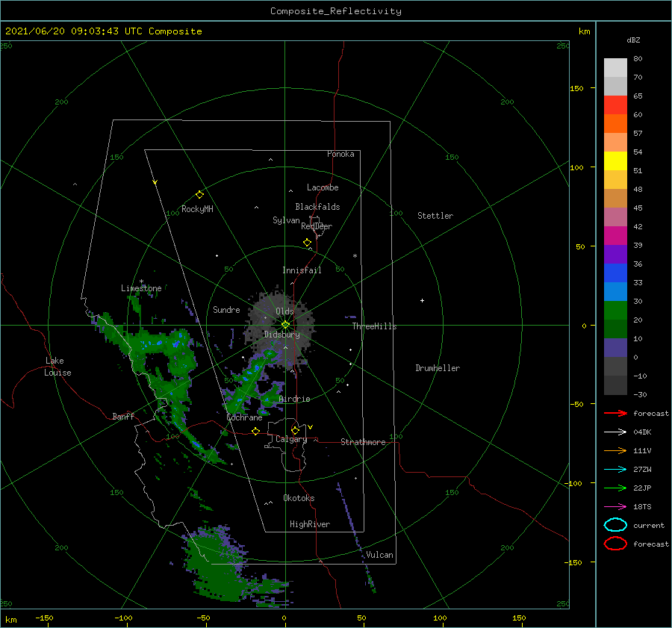
Task: Click the white plus marker north of Drumheller
Action: (422, 300)
